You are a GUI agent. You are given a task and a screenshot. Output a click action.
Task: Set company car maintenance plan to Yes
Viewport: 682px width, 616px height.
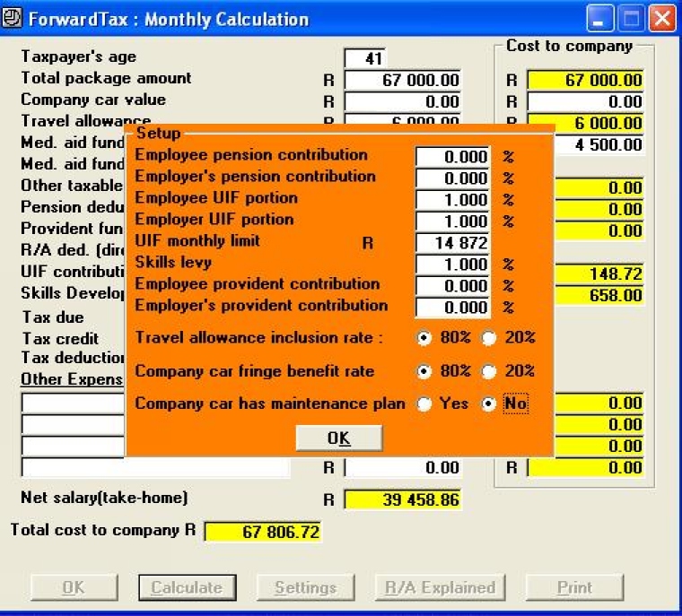(x=424, y=403)
